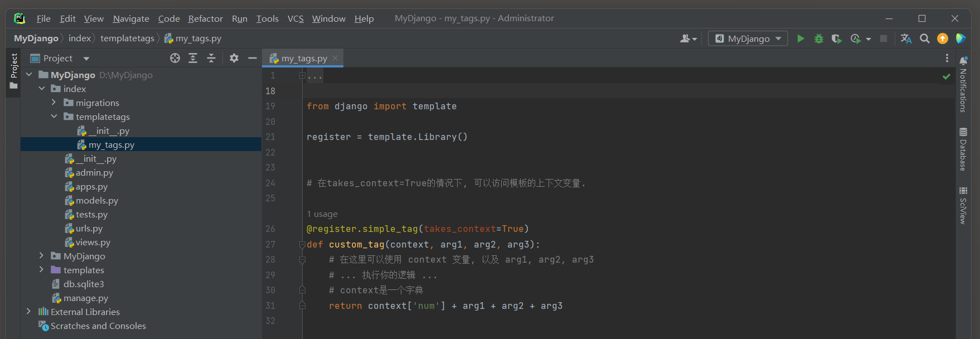Click the profiler run icon
The width and height of the screenshot is (980, 339).
855,38
